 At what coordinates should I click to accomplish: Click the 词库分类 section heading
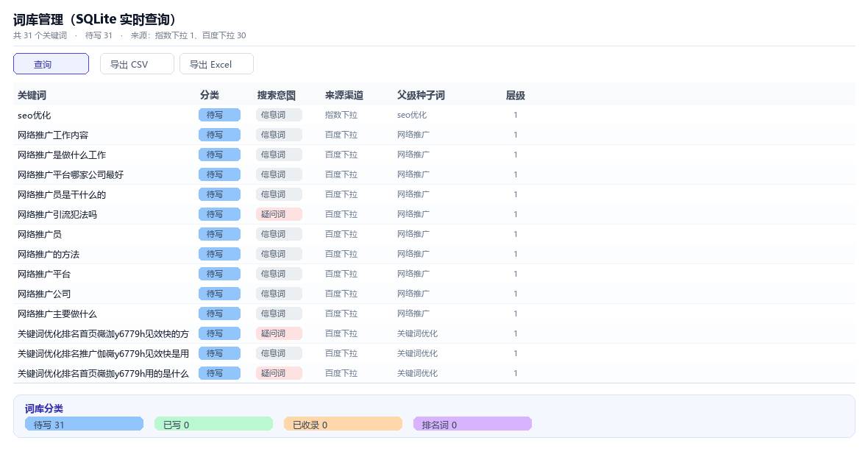43,408
